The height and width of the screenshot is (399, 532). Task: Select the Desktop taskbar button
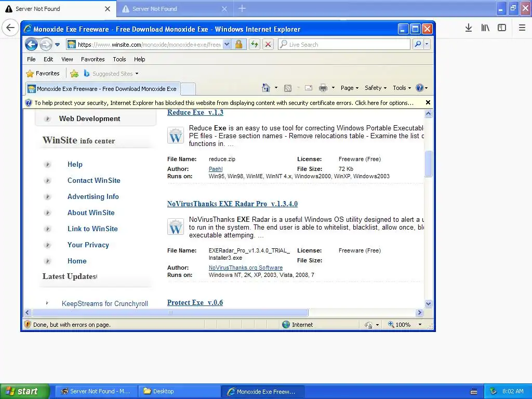coord(179,392)
